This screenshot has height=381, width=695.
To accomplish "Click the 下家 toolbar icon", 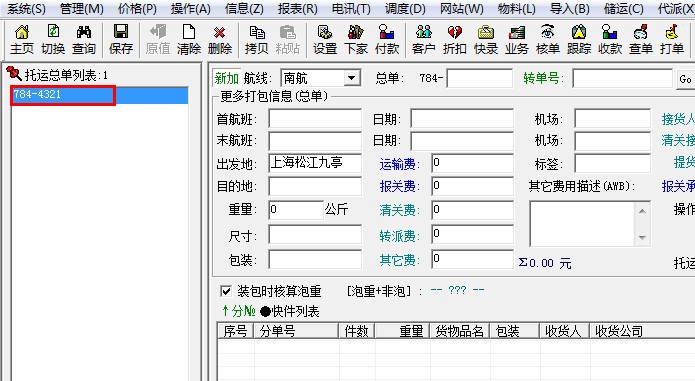I will tap(356, 39).
